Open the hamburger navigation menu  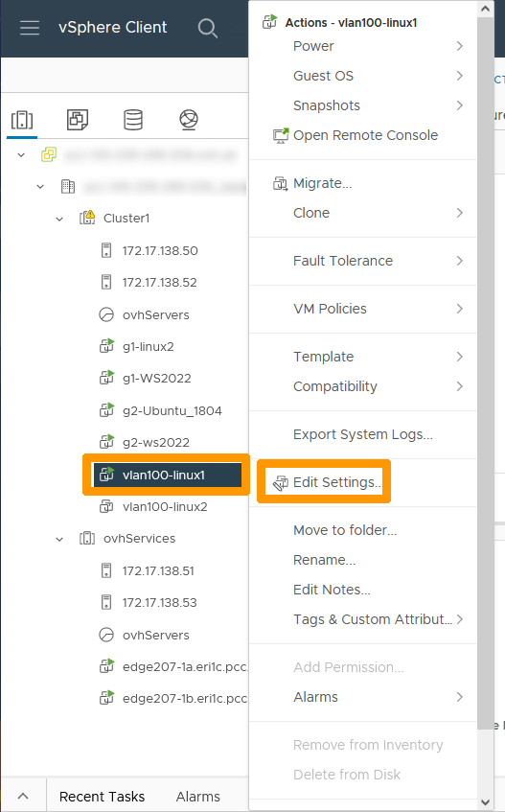(30, 28)
